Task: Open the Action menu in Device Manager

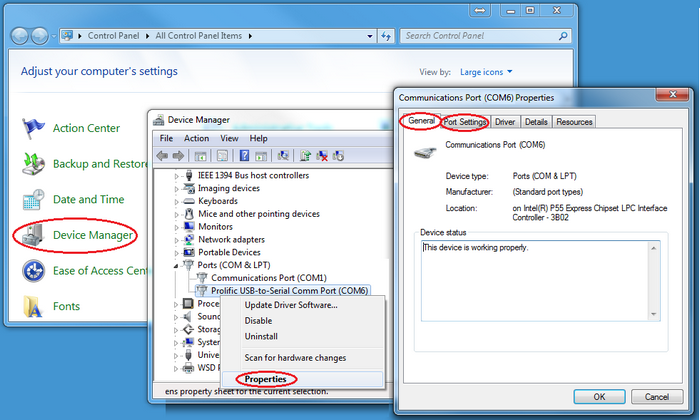Action: click(196, 138)
